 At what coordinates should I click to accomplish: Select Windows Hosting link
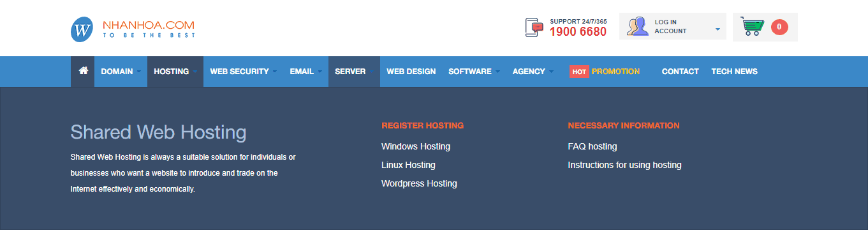click(x=416, y=146)
